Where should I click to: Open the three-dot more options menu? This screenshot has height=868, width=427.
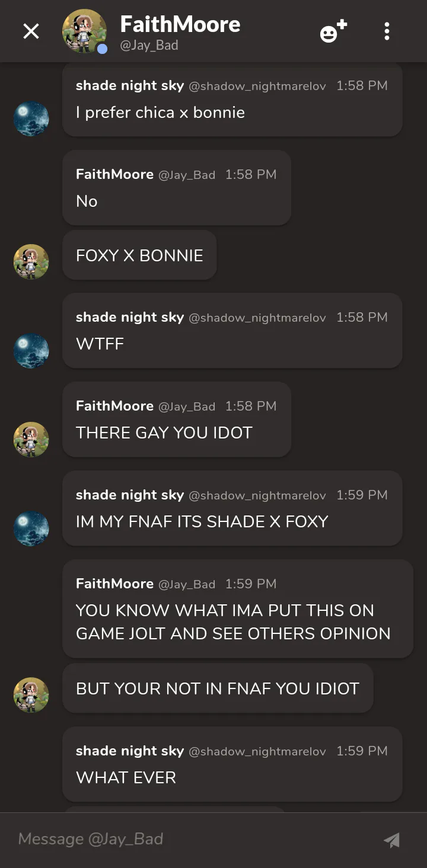click(387, 31)
